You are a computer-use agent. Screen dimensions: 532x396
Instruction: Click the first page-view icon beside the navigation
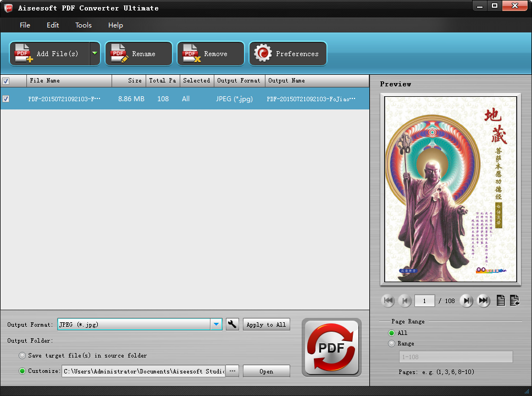coord(501,300)
